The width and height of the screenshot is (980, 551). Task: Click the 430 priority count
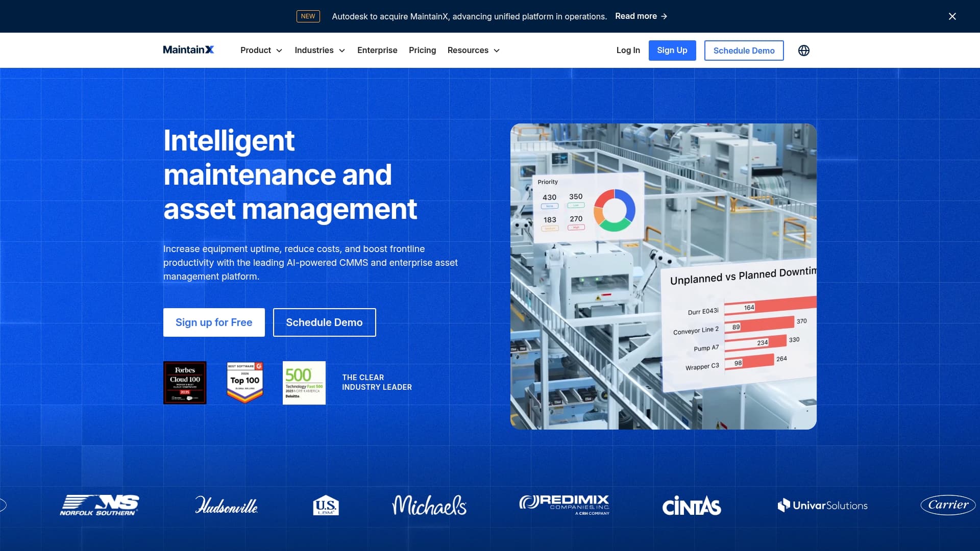[x=549, y=197]
